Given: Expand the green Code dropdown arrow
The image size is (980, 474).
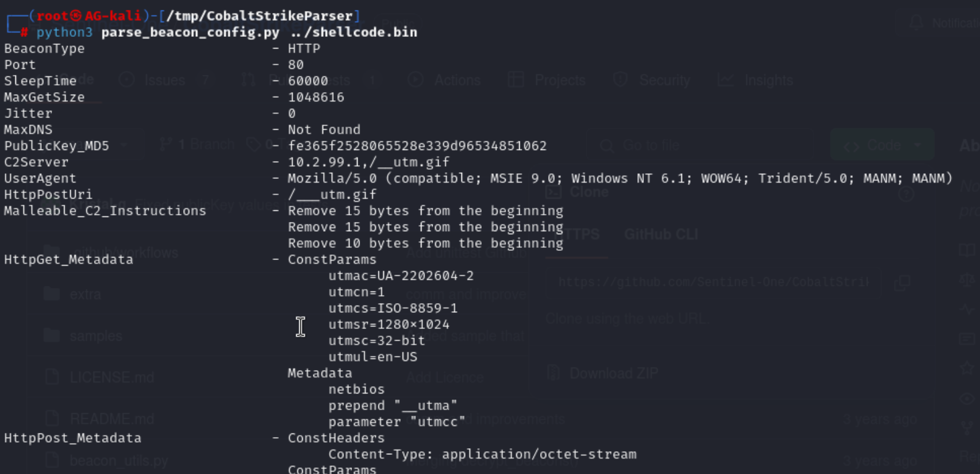Looking at the screenshot, I should (x=917, y=145).
